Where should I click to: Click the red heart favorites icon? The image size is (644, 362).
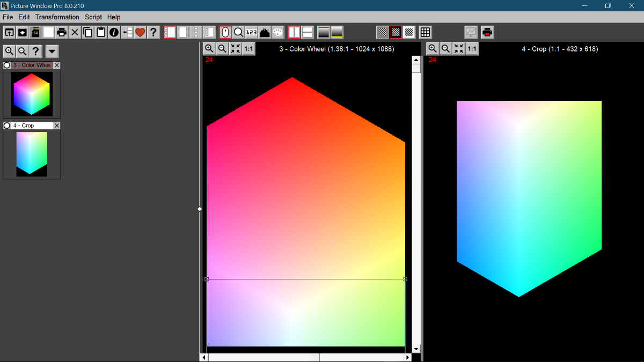(140, 32)
